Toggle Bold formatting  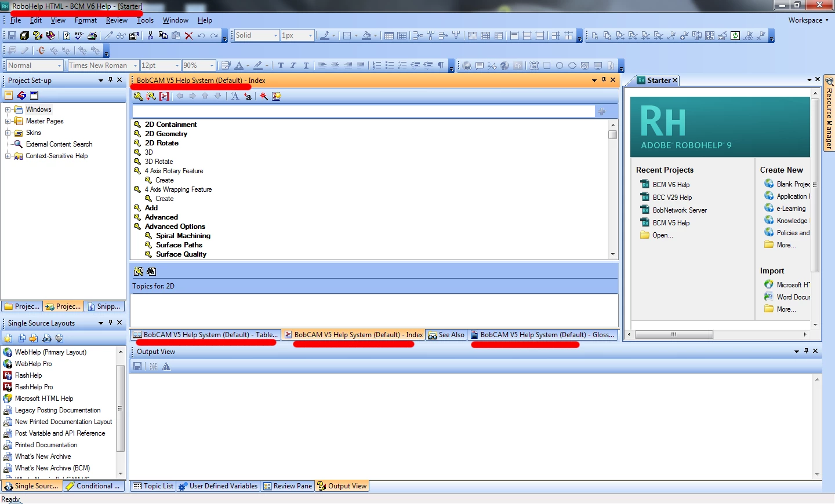click(x=281, y=65)
